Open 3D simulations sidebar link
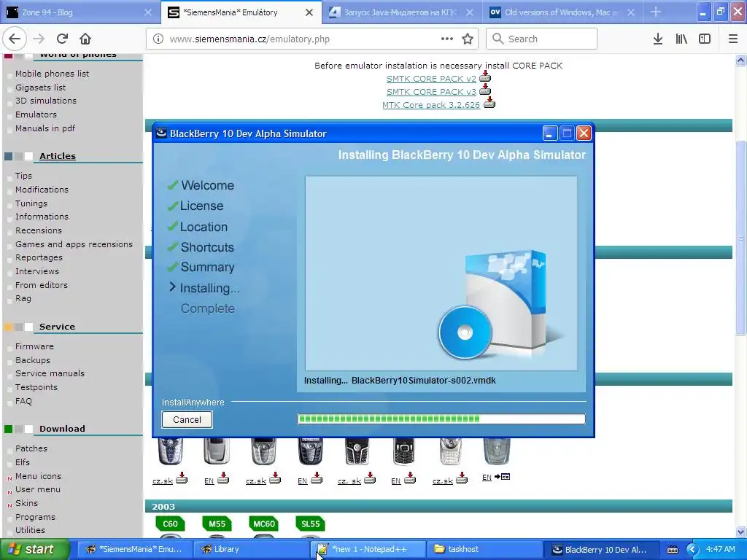 46,101
